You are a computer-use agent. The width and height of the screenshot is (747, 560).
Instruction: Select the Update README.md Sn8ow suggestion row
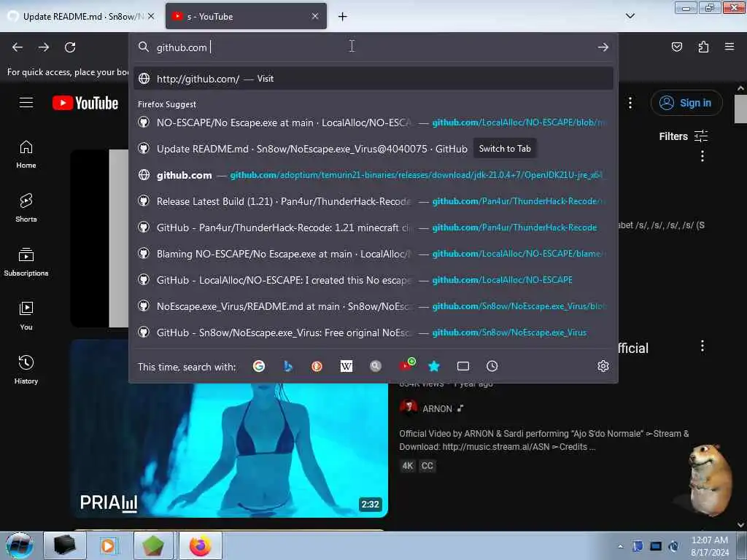[x=373, y=149]
